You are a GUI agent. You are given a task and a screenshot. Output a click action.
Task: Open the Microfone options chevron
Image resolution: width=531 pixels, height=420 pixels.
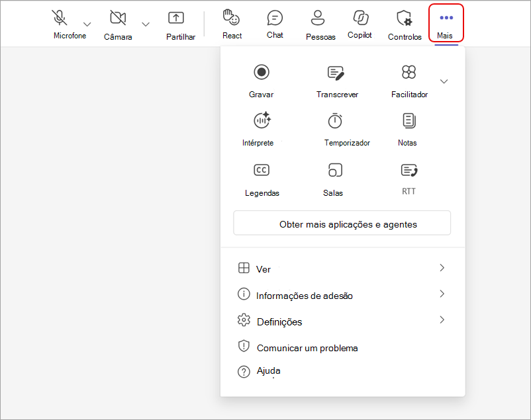point(87,24)
